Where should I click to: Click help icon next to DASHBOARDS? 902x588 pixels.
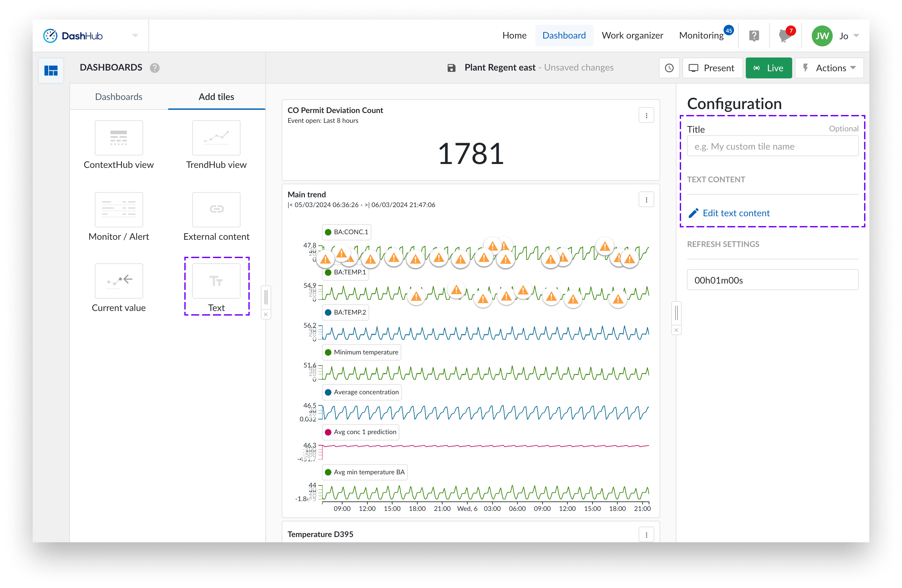pyautogui.click(x=155, y=68)
